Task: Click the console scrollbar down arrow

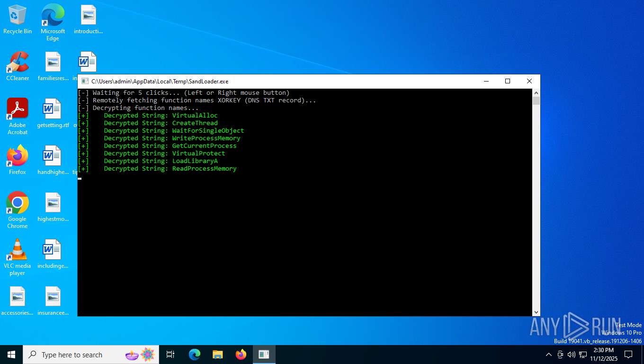Action: (536, 312)
